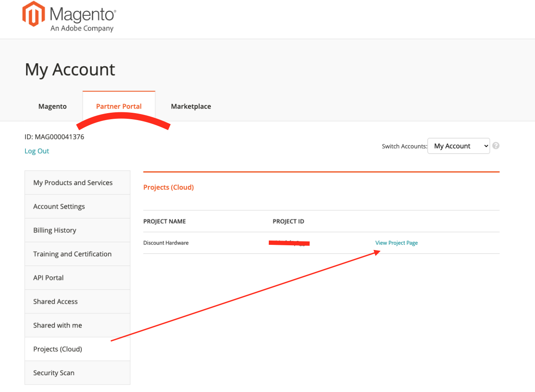
Task: Open Shared with me section
Action: 77,325
